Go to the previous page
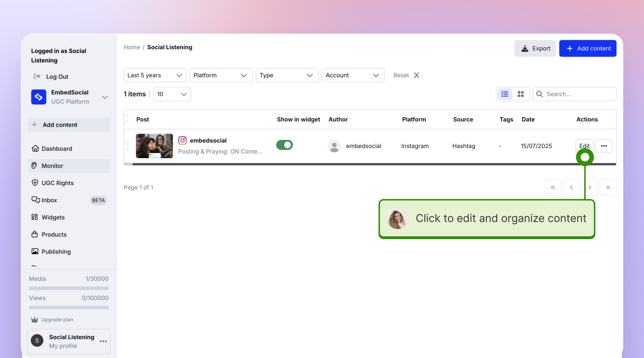Image resolution: width=644 pixels, height=358 pixels. point(571,187)
